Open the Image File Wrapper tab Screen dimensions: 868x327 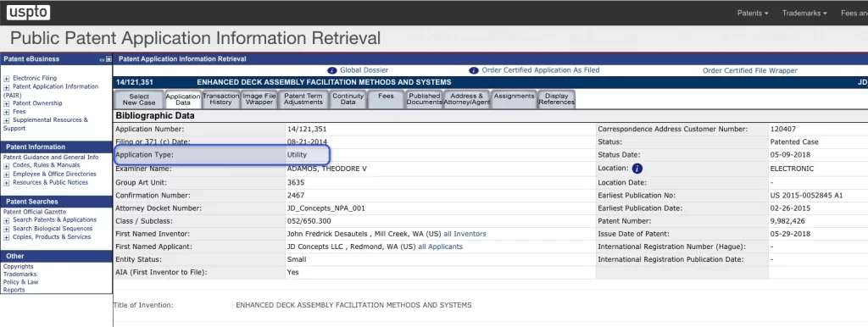(259, 99)
